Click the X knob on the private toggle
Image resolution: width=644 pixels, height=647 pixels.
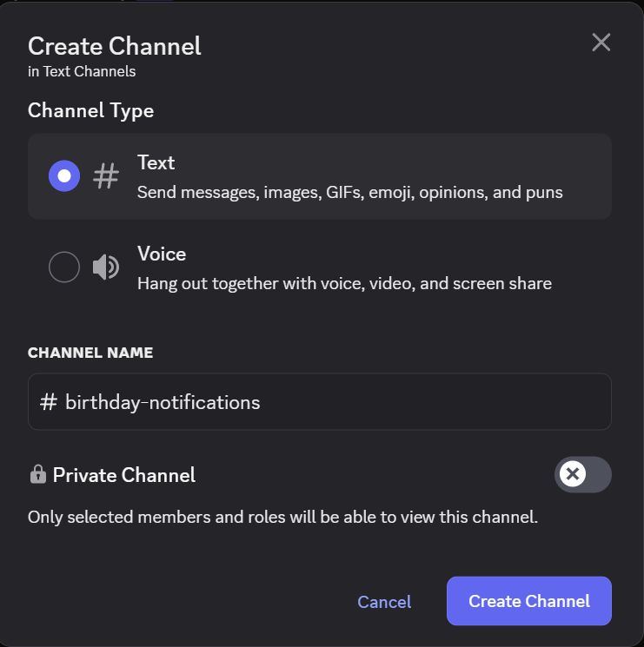[x=573, y=473]
